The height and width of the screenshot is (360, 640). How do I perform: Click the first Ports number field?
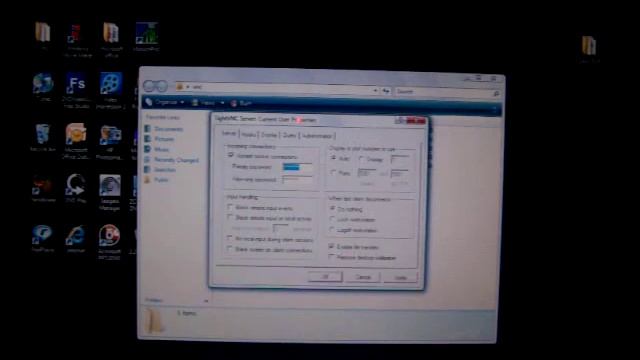[x=367, y=173]
